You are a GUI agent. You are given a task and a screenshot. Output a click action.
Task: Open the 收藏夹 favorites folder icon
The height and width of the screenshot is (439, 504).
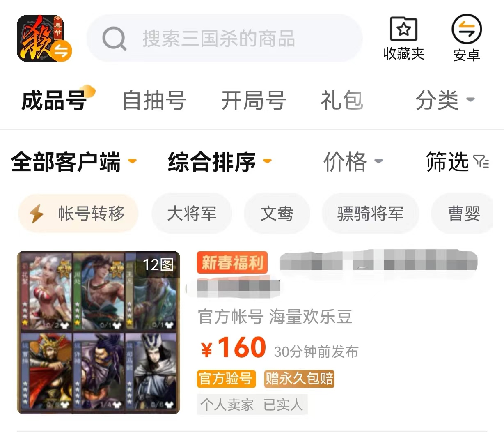pos(403,29)
